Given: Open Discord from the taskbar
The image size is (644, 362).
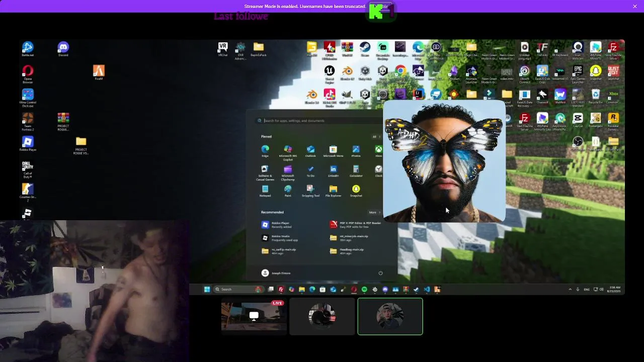Looking at the screenshot, I should [x=385, y=289].
